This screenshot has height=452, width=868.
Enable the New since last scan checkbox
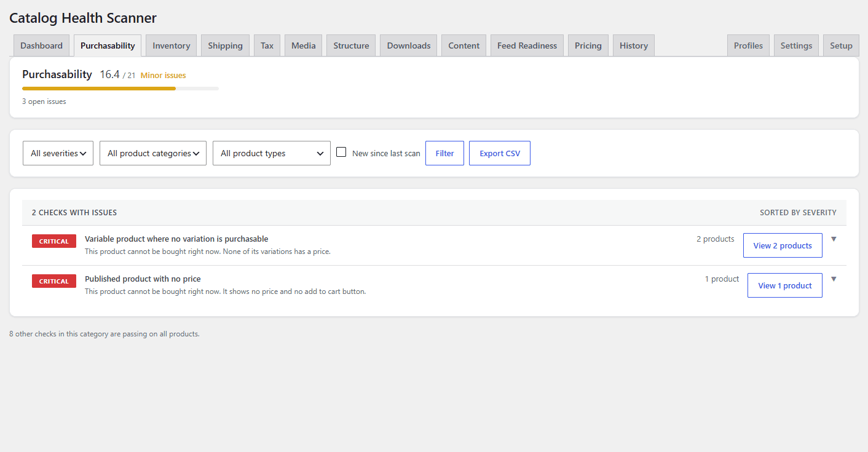tap(341, 152)
